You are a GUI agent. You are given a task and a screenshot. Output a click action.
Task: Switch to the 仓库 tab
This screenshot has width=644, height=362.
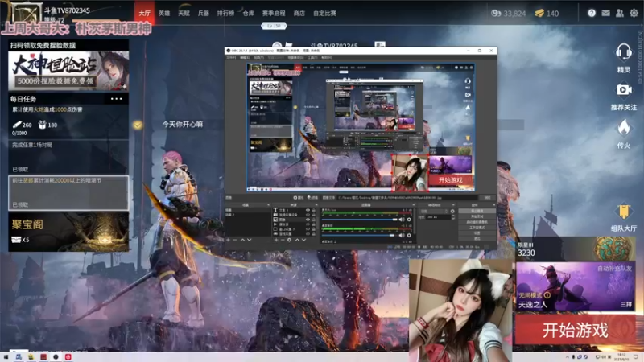249,13
